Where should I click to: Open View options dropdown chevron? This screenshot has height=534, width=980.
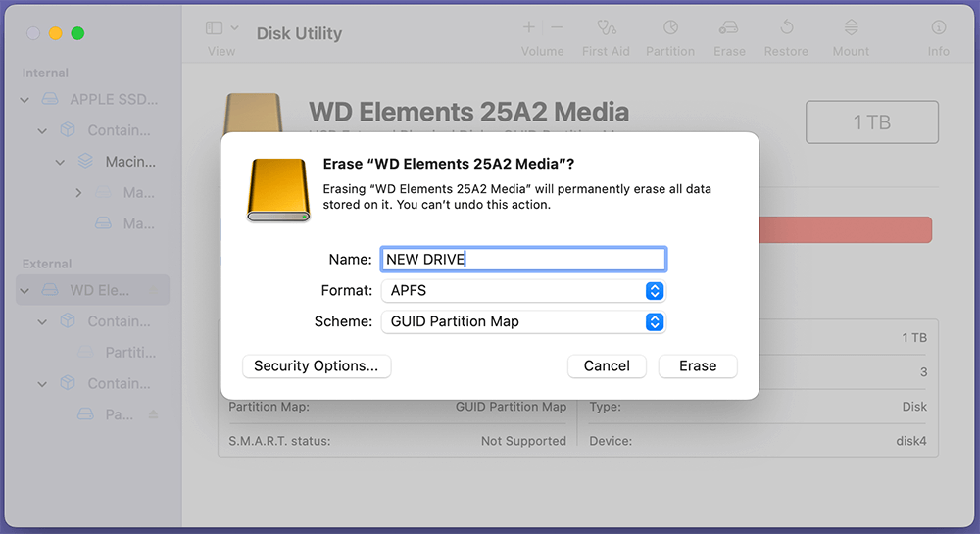click(235, 28)
